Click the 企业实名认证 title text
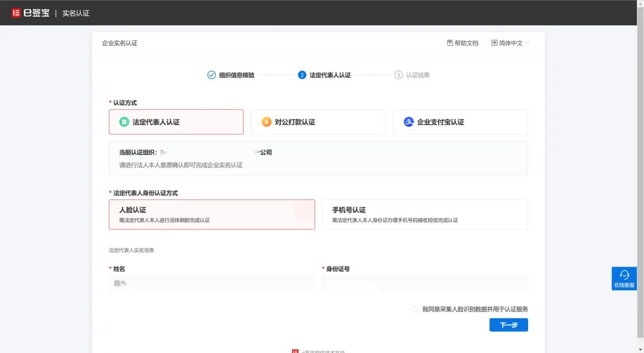Viewport: 644px width, 353px height. [x=120, y=43]
